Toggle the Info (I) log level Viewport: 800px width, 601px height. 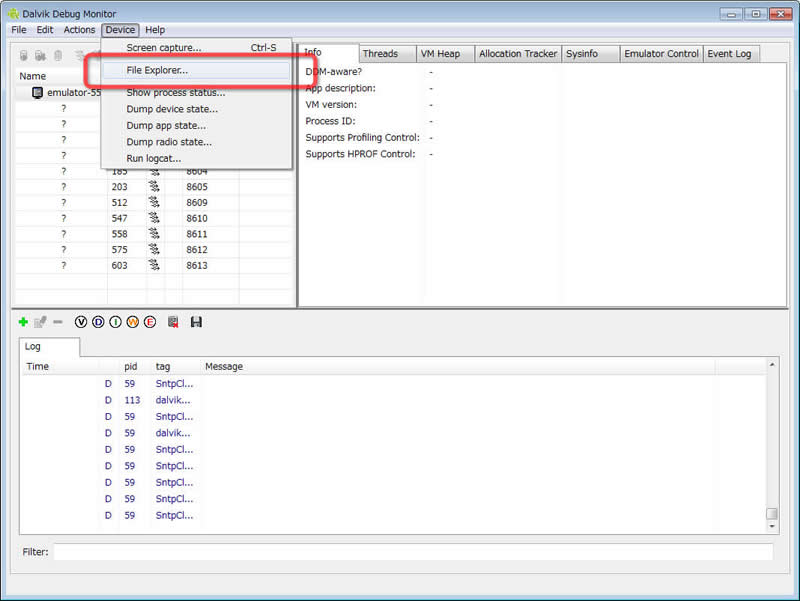(115, 322)
